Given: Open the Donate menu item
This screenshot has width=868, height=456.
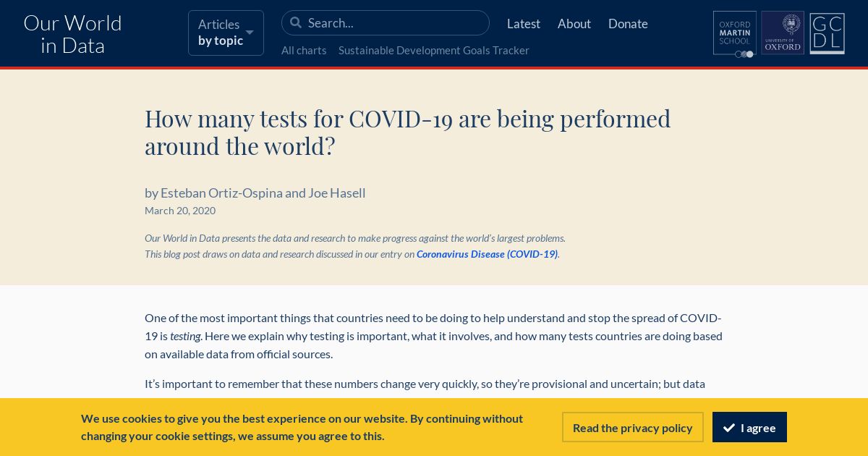Looking at the screenshot, I should [628, 23].
